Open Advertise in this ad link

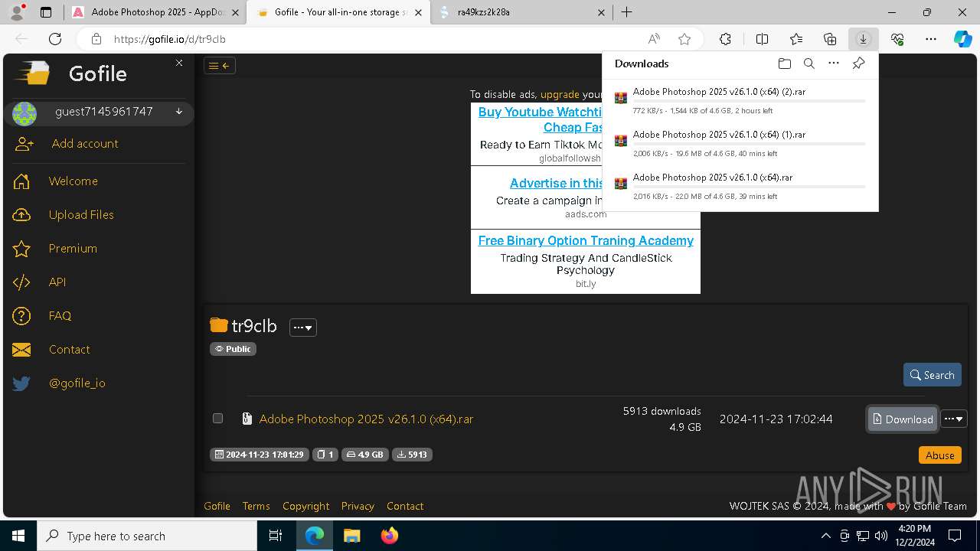557,183
